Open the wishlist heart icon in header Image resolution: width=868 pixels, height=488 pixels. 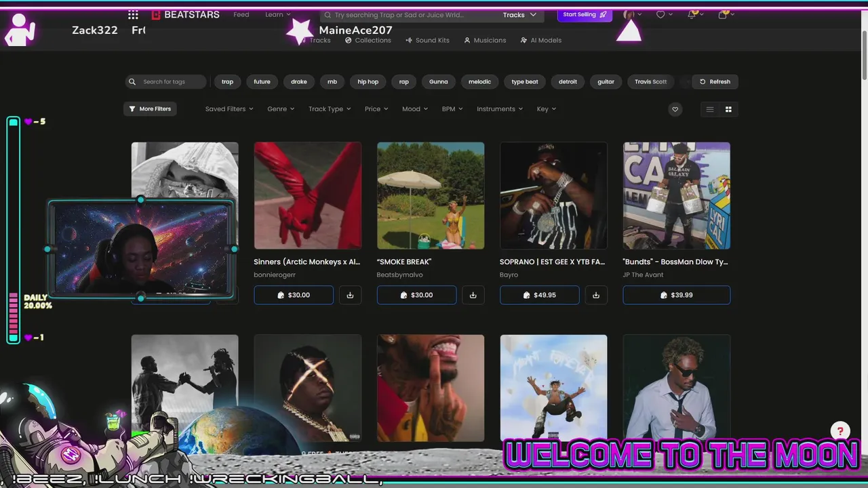click(660, 14)
